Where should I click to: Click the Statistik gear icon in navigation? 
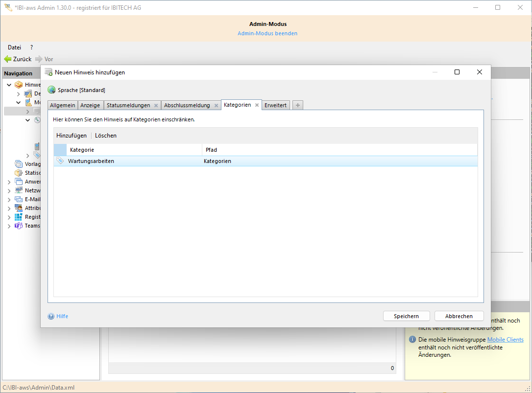[x=19, y=173]
